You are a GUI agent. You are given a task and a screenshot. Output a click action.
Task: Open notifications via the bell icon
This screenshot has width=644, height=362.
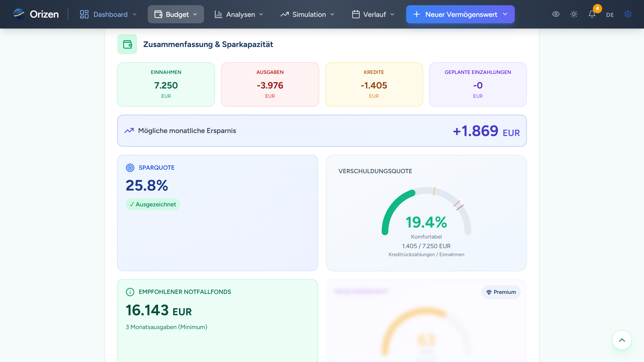[592, 14]
